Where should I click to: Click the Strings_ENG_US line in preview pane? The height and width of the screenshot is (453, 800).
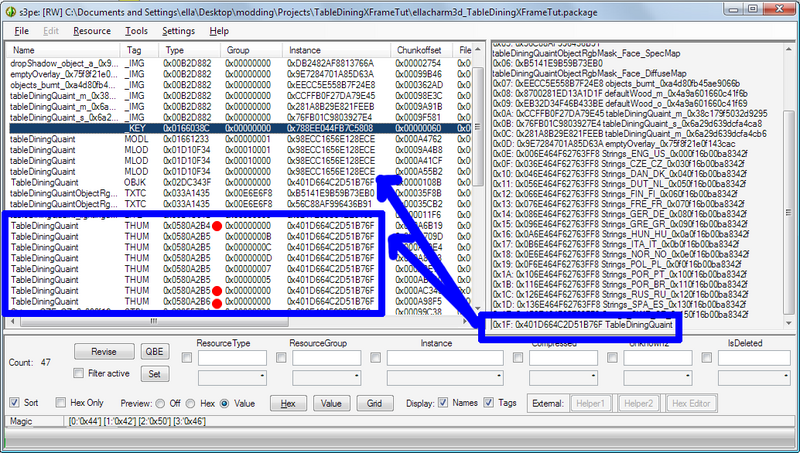pyautogui.click(x=620, y=154)
